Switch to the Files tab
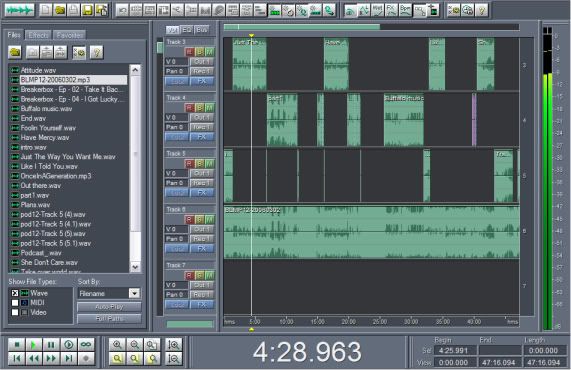The height and width of the screenshot is (370, 571). (x=14, y=35)
